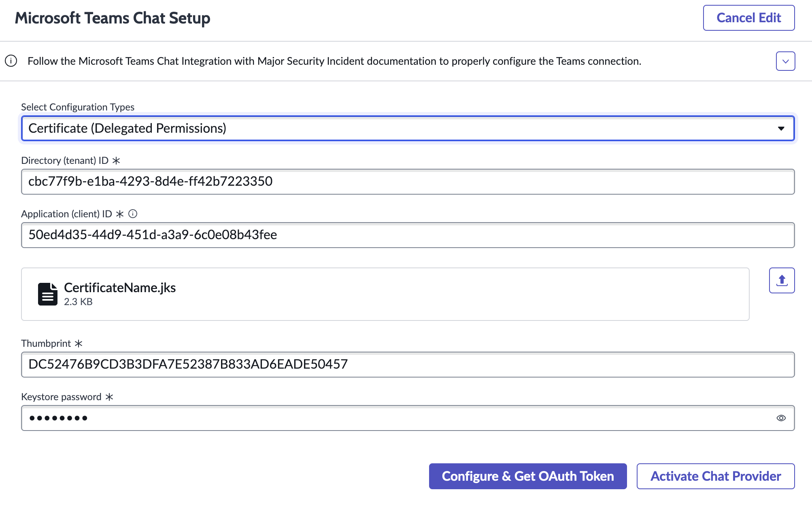Screen dimensions: 812x505
Task: Open the Select Configuration Types dropdown
Action: [408, 128]
